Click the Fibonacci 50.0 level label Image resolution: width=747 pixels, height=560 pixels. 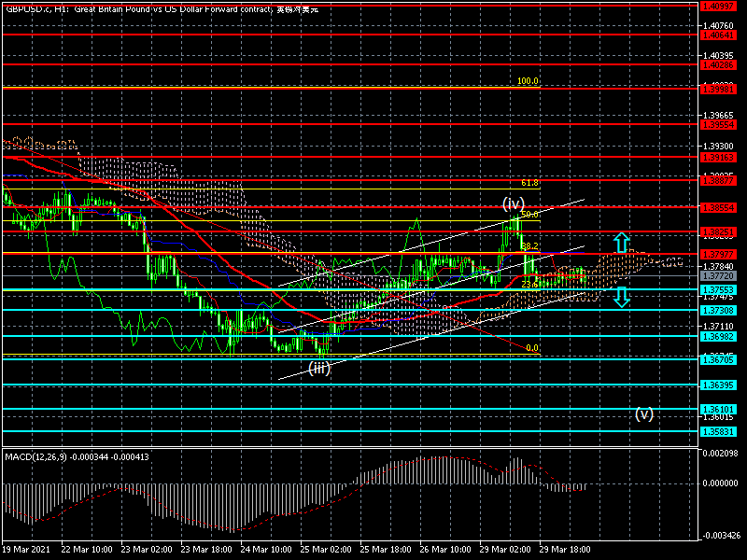(529, 215)
